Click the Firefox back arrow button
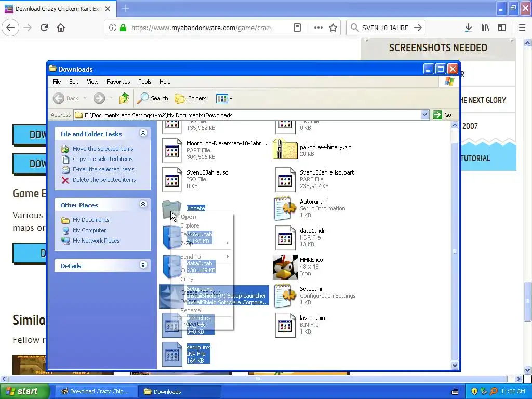The image size is (532, 399). tap(10, 28)
